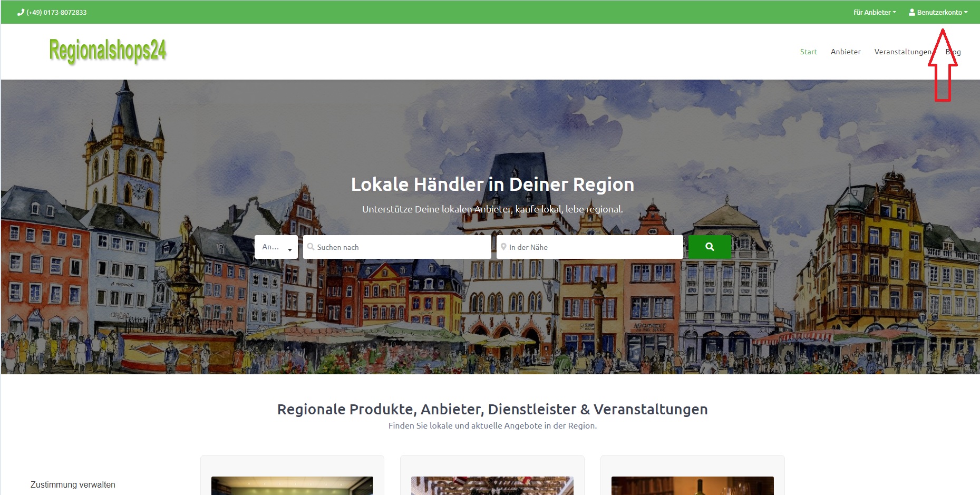
Task: Click the heading Lokale Händler in Deiner Region
Action: [x=492, y=185]
